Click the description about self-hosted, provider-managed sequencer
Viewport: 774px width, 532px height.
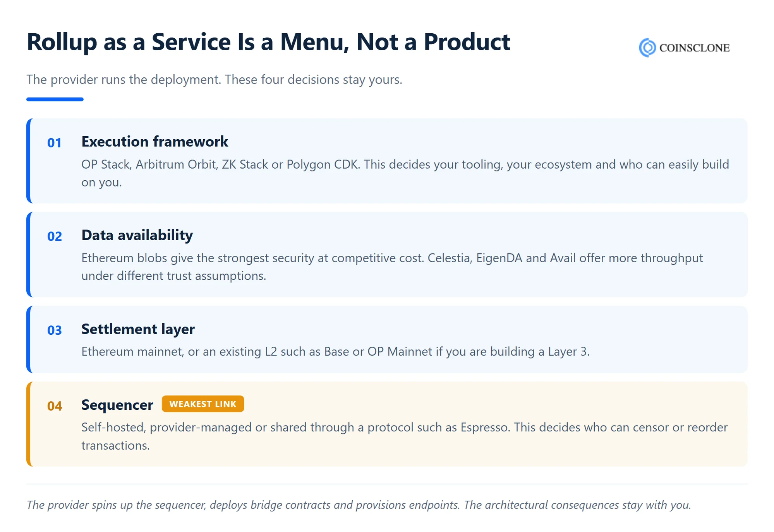tap(404, 436)
